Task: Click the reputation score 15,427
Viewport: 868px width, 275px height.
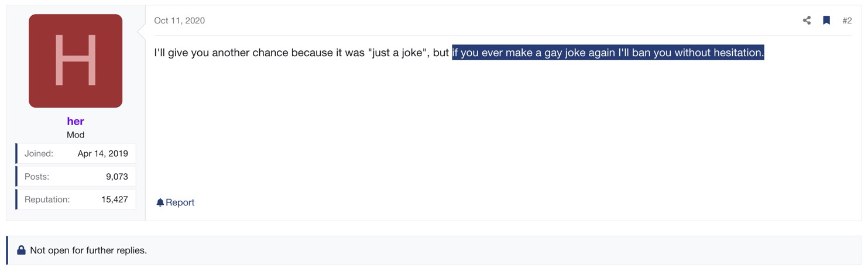Action: (115, 200)
